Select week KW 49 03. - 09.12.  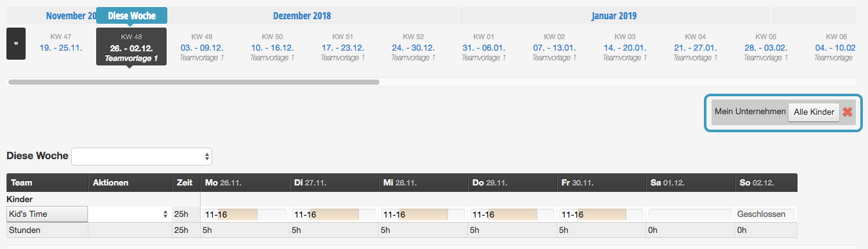[202, 47]
